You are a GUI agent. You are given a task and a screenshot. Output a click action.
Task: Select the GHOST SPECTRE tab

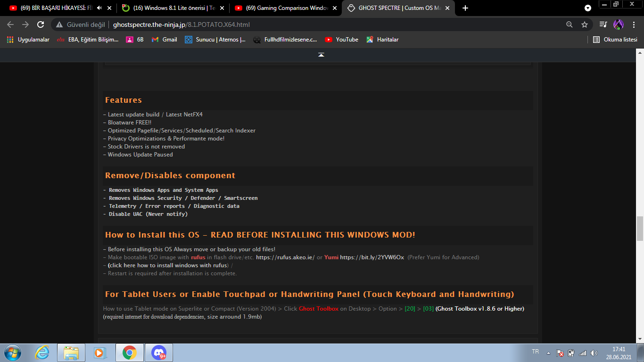pyautogui.click(x=399, y=8)
